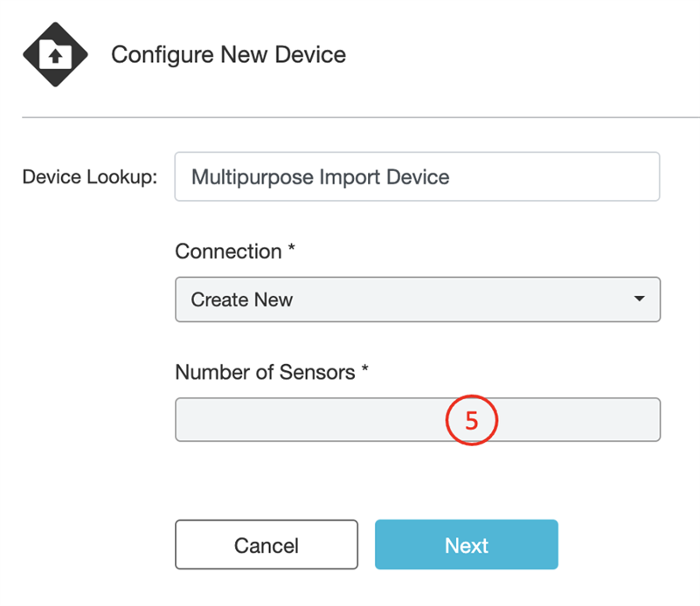Click the Connection required-field label

(234, 251)
